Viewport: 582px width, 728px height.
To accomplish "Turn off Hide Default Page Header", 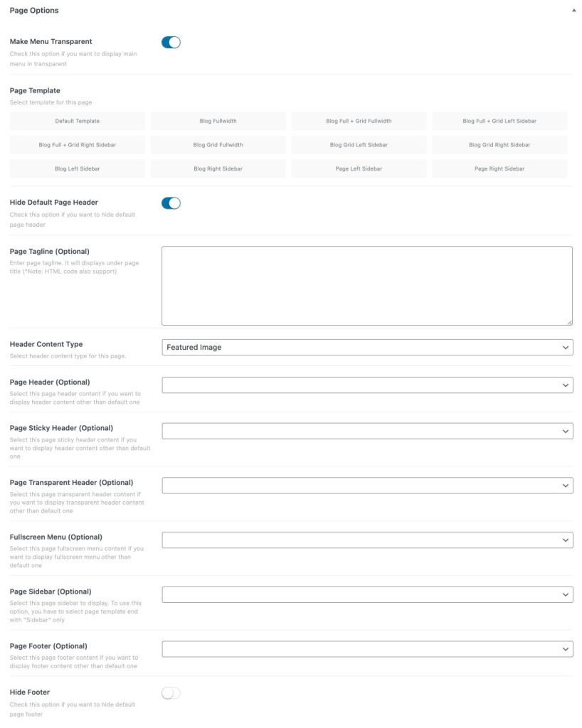I will point(171,203).
